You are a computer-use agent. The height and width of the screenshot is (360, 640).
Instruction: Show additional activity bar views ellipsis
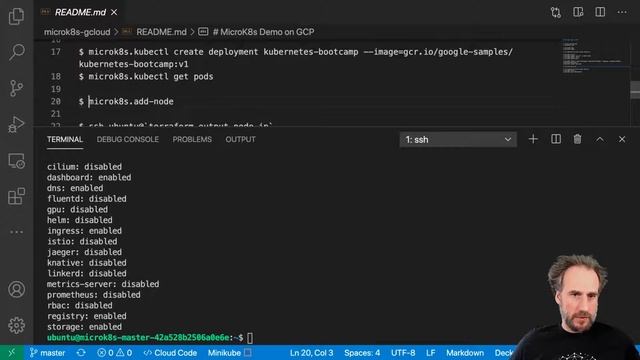click(x=16, y=232)
